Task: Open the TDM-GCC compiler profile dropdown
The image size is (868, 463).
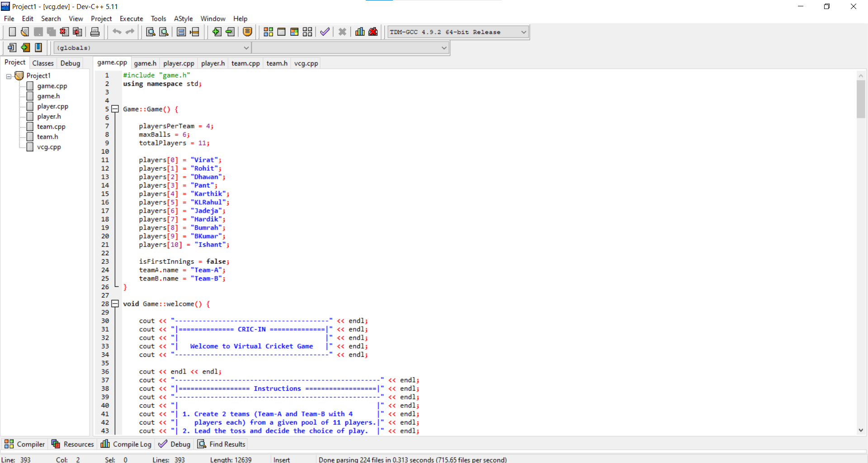Action: point(523,32)
